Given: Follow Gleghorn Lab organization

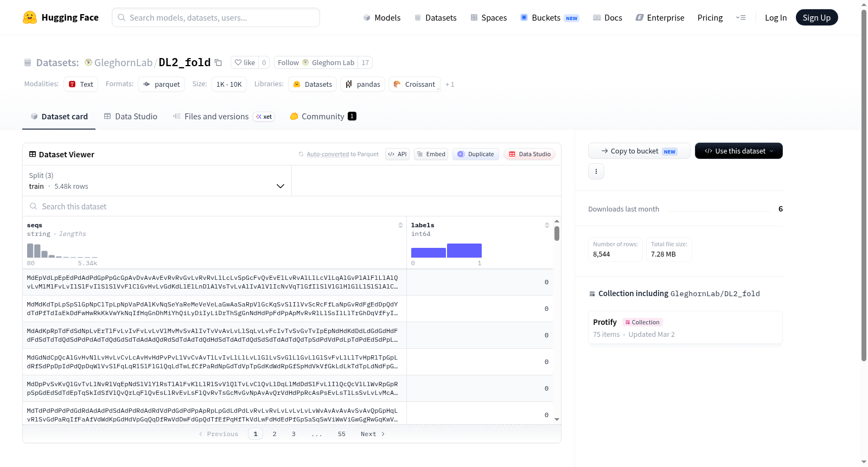Looking at the screenshot, I should click(316, 62).
